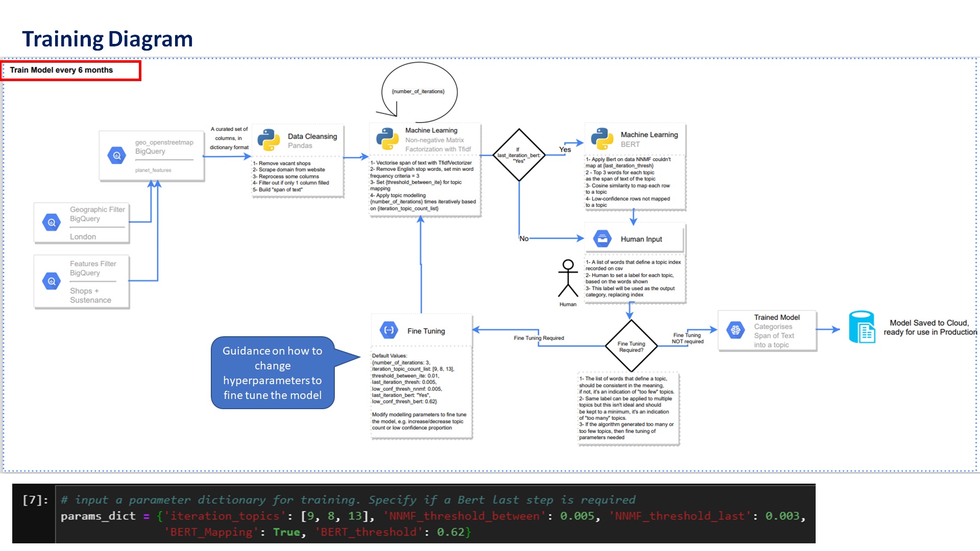Click the Geographic Filter BigQuery icon

(x=52, y=222)
